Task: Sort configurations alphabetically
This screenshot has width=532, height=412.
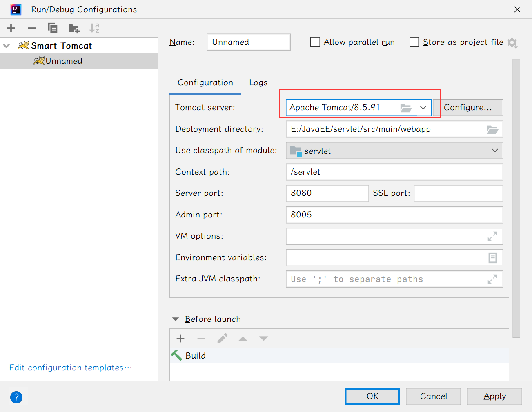Action: (x=94, y=28)
